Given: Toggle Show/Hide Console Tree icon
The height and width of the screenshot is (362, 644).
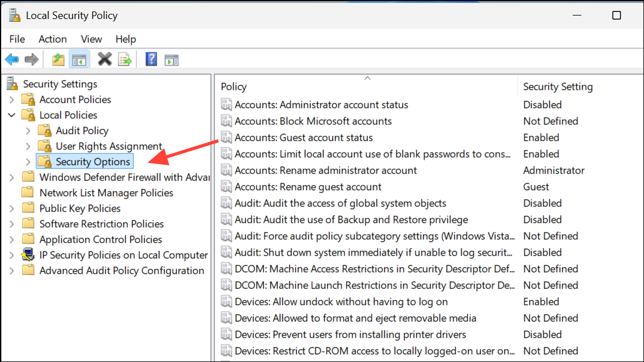Looking at the screenshot, I should [x=79, y=60].
